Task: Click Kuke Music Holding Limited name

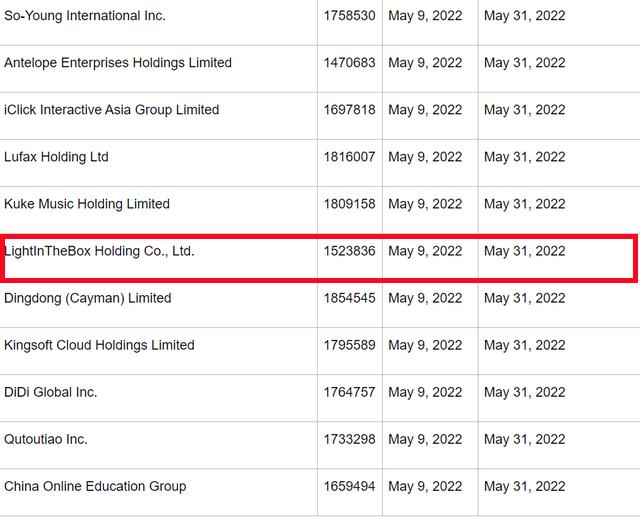Action: 87,204
